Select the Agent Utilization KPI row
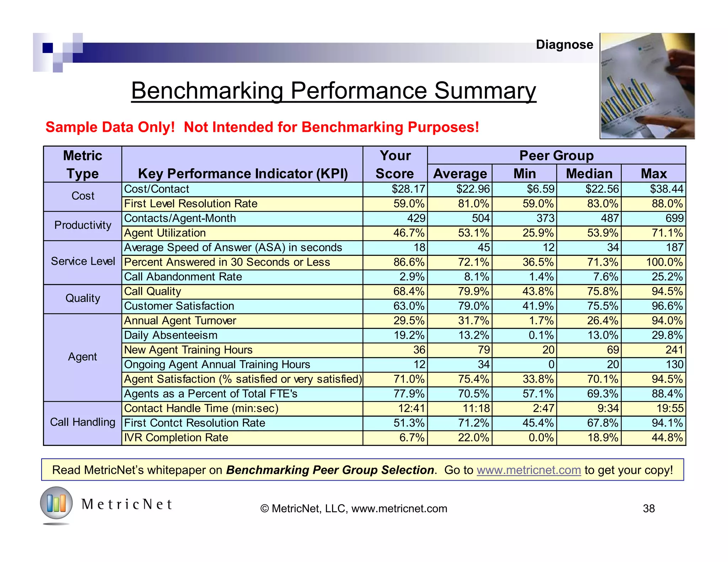Viewport: 728px width, 562px height. pos(165,233)
